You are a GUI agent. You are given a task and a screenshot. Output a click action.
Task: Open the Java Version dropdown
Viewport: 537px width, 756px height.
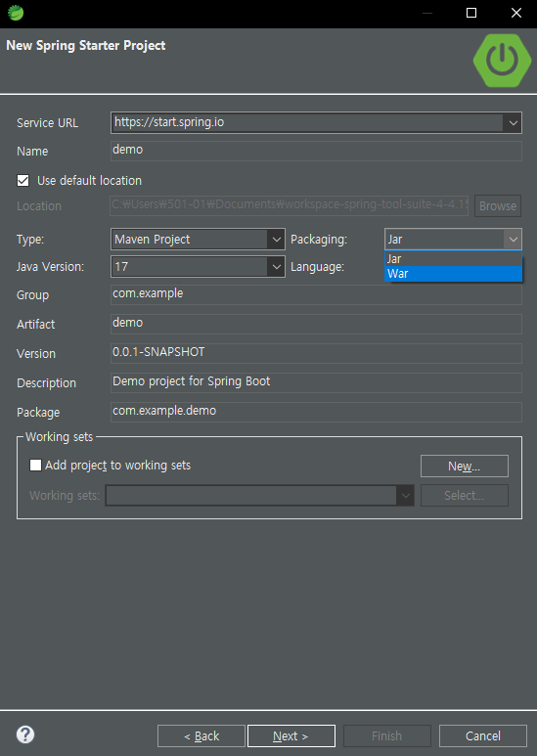[198, 267]
